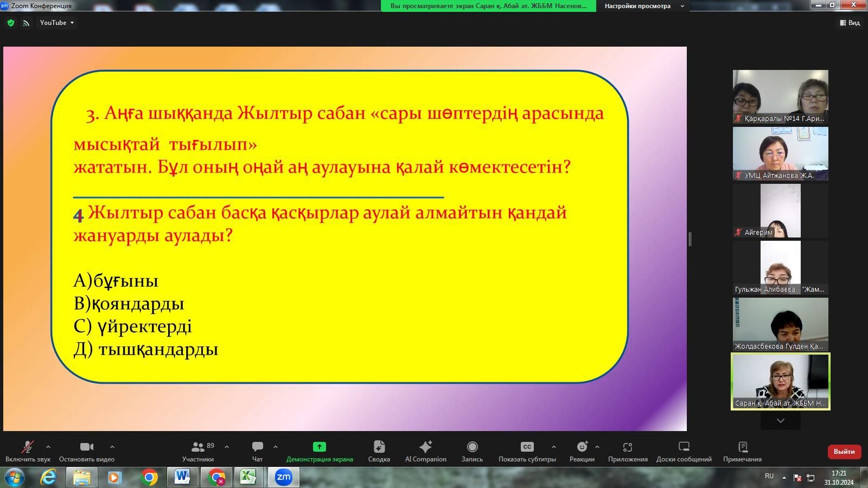Toggle Показать субтитры captions

[527, 451]
